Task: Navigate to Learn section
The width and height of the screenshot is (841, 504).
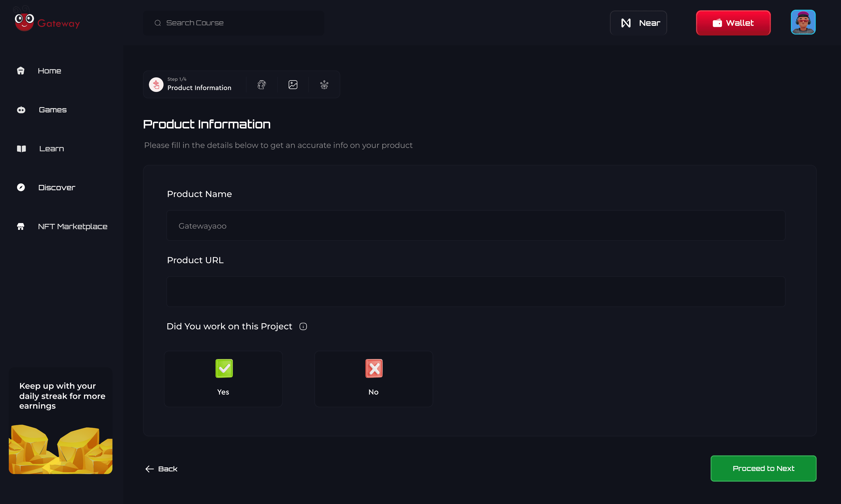Action: pyautogui.click(x=51, y=149)
